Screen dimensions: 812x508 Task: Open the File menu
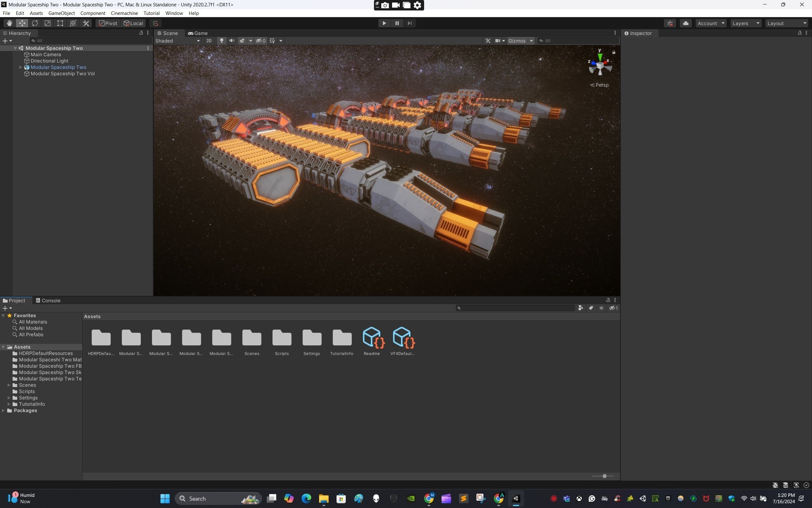point(6,13)
